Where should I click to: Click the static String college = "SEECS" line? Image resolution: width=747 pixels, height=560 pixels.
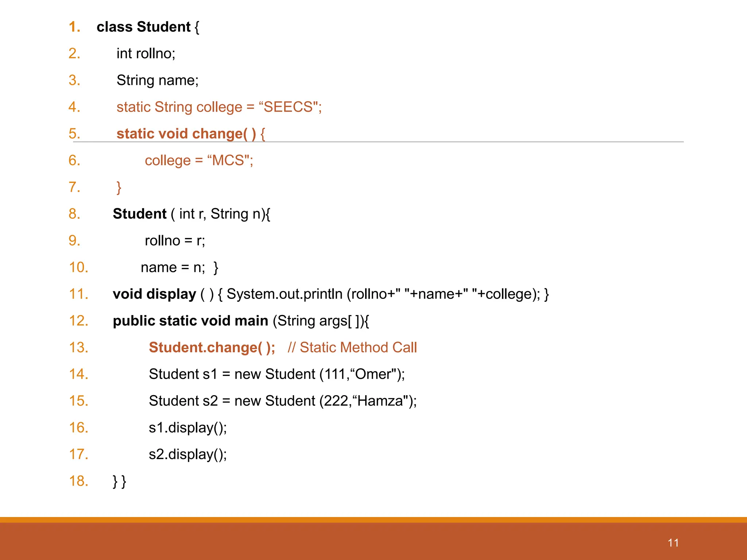point(219,107)
